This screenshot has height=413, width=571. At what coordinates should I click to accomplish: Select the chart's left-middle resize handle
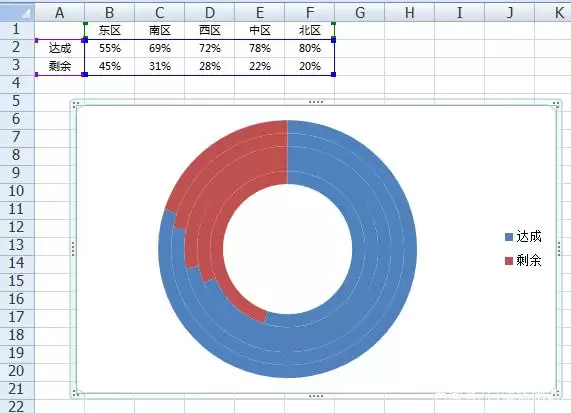[73, 249]
